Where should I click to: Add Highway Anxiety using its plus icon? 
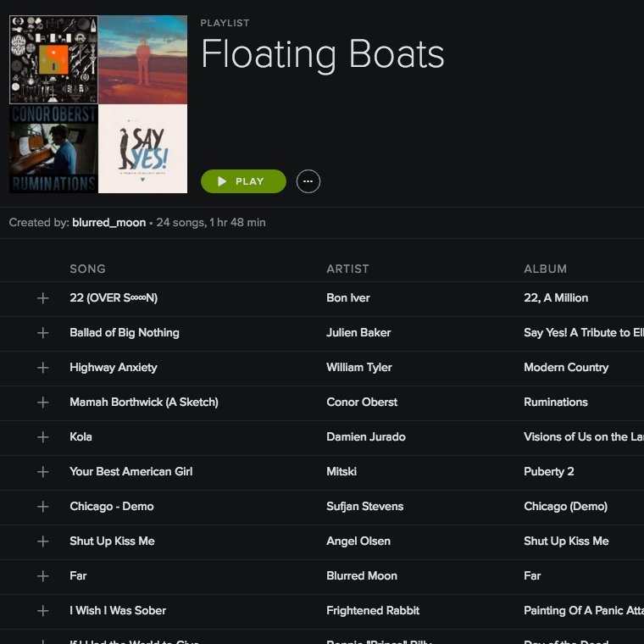[x=42, y=368]
